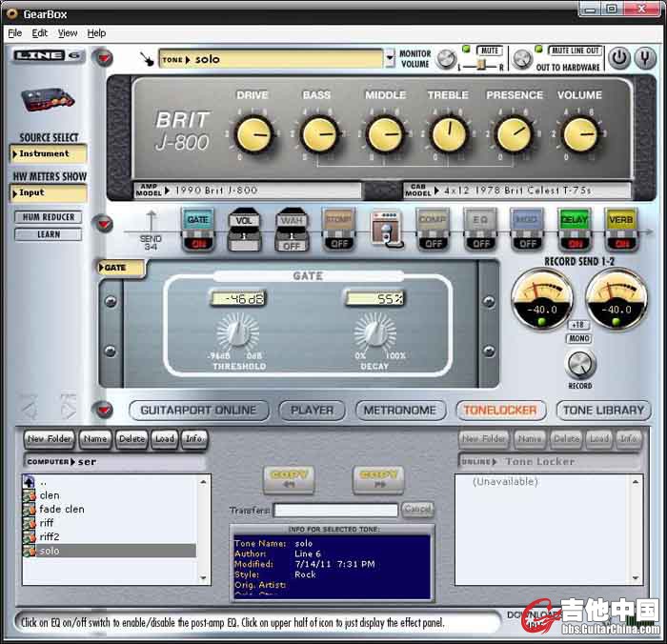This screenshot has height=644, width=667.
Task: Open the Tone preset dropdown arrow
Action: click(389, 58)
